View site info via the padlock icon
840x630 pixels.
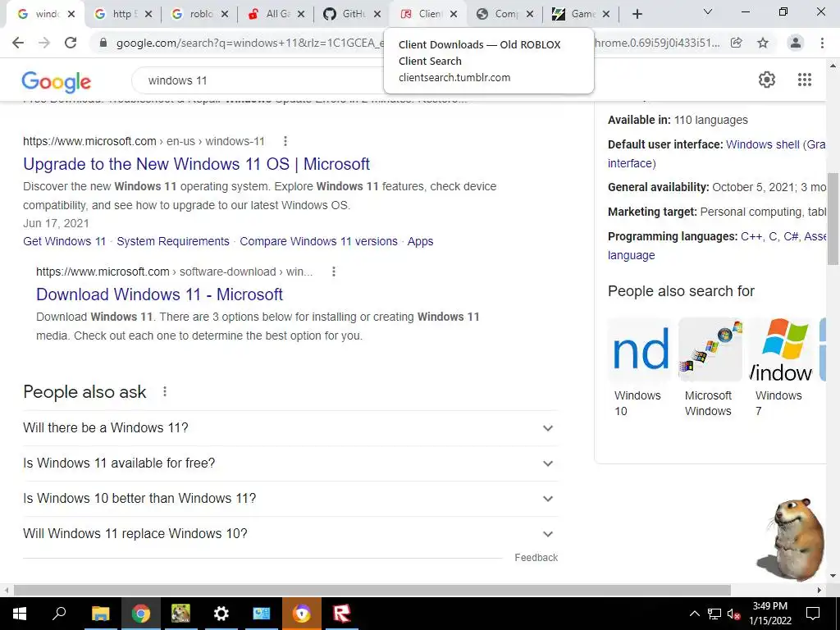click(x=103, y=43)
